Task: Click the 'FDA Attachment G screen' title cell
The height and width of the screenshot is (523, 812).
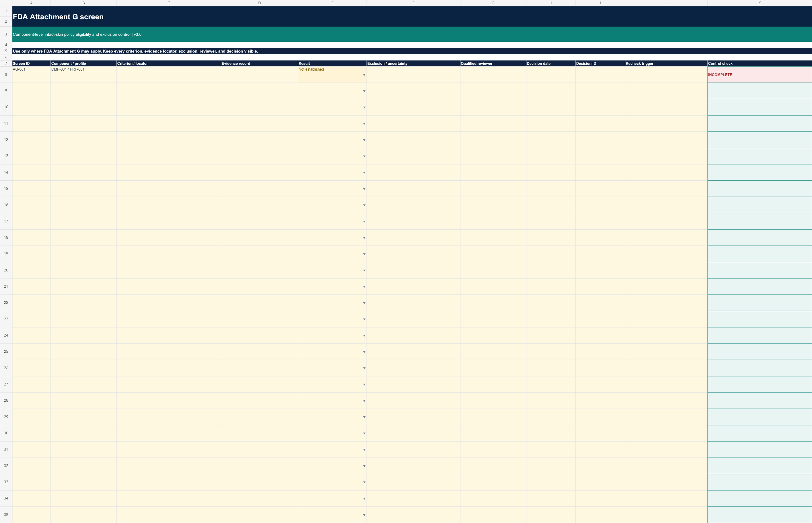Action: tap(412, 16)
